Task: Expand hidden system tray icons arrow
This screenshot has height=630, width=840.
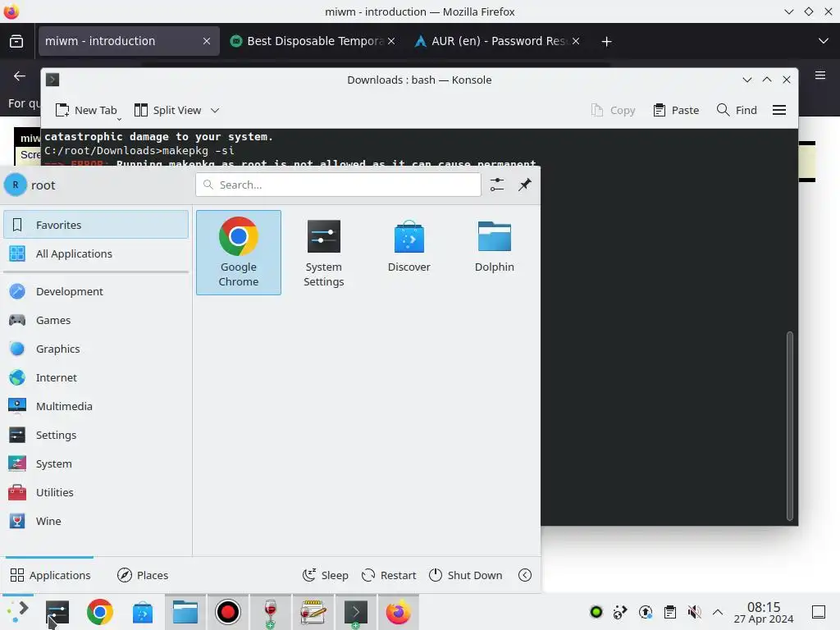Action: point(718,612)
